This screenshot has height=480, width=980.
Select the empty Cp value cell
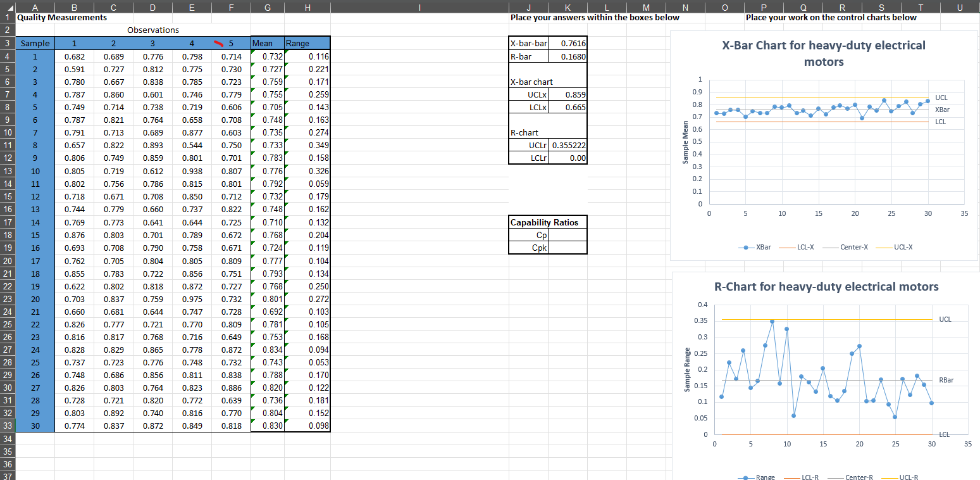[x=568, y=235]
